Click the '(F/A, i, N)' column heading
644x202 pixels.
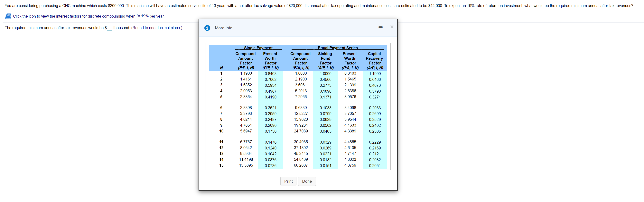point(301,68)
